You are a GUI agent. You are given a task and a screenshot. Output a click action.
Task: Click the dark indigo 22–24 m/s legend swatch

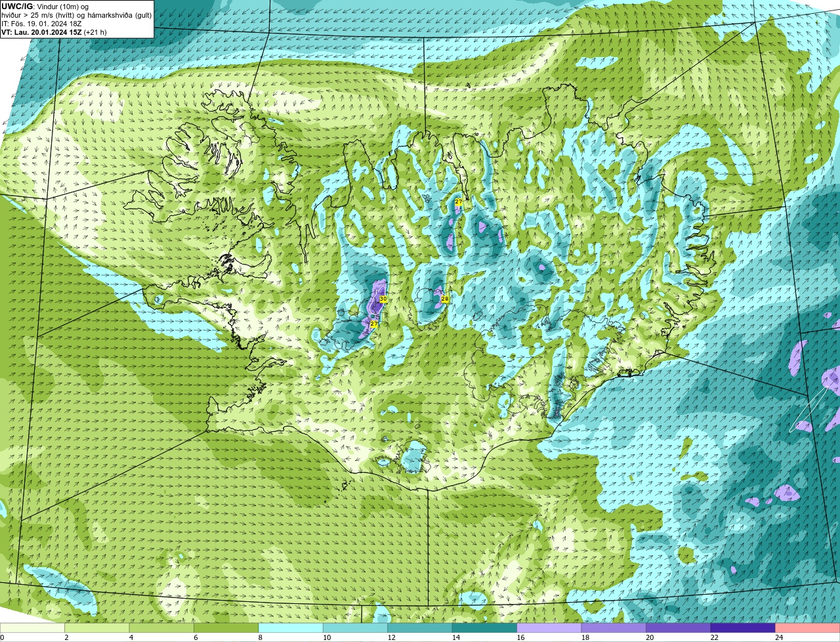click(x=744, y=628)
